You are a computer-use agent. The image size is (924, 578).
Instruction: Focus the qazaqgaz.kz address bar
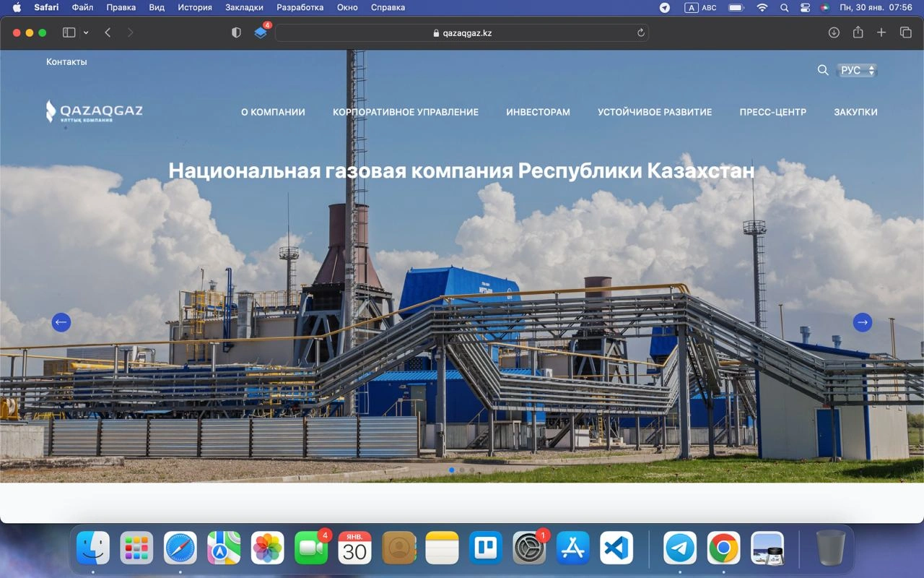[x=462, y=33]
